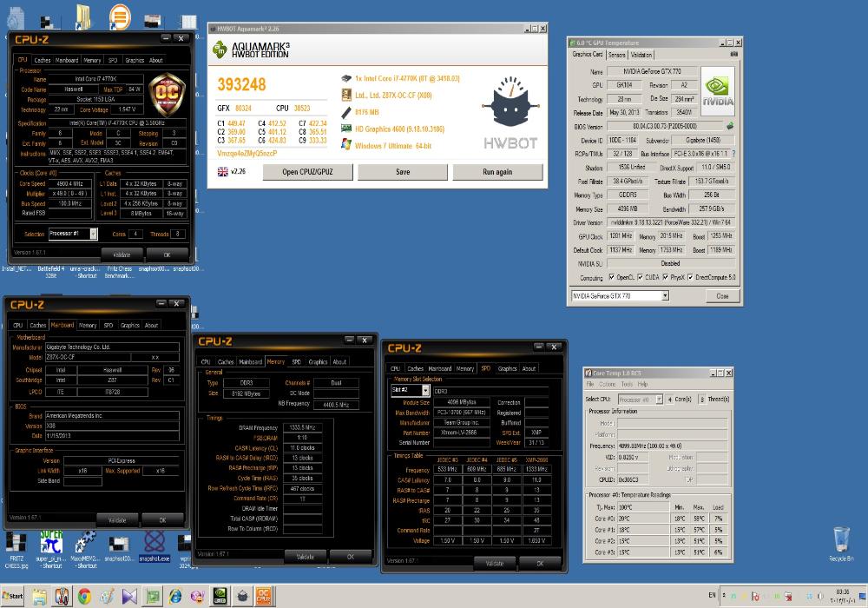
Task: Launch Google Chrome from the taskbar
Action: [84, 597]
